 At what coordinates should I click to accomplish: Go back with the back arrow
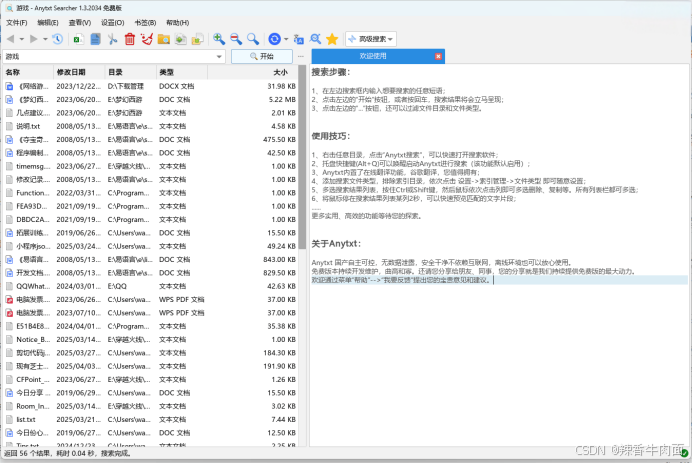pyautogui.click(x=11, y=39)
